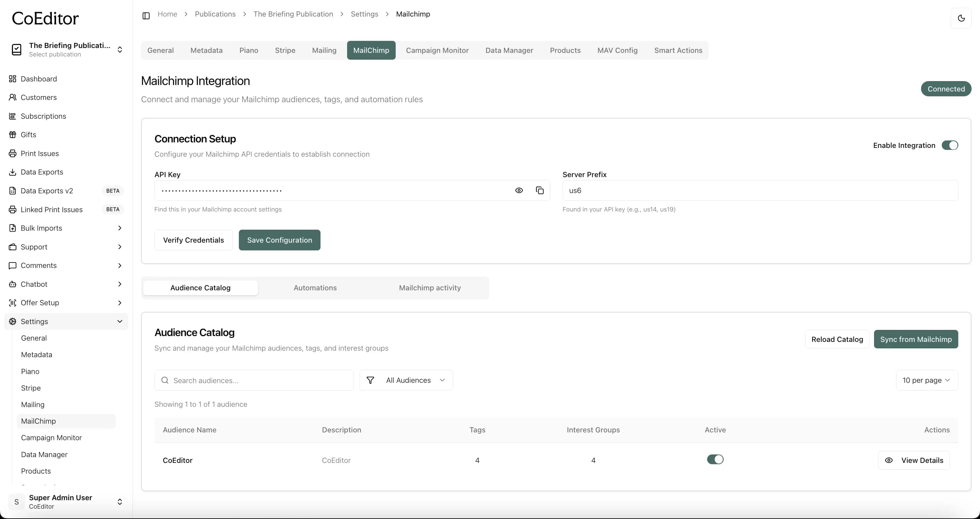Switch to the Metadata tab
This screenshot has width=980, height=519.
click(x=206, y=50)
